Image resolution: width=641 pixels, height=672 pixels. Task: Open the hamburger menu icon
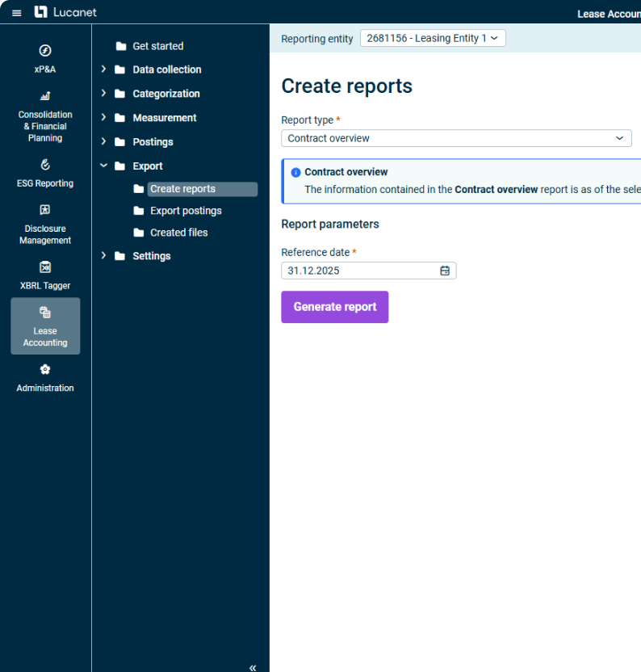click(16, 13)
